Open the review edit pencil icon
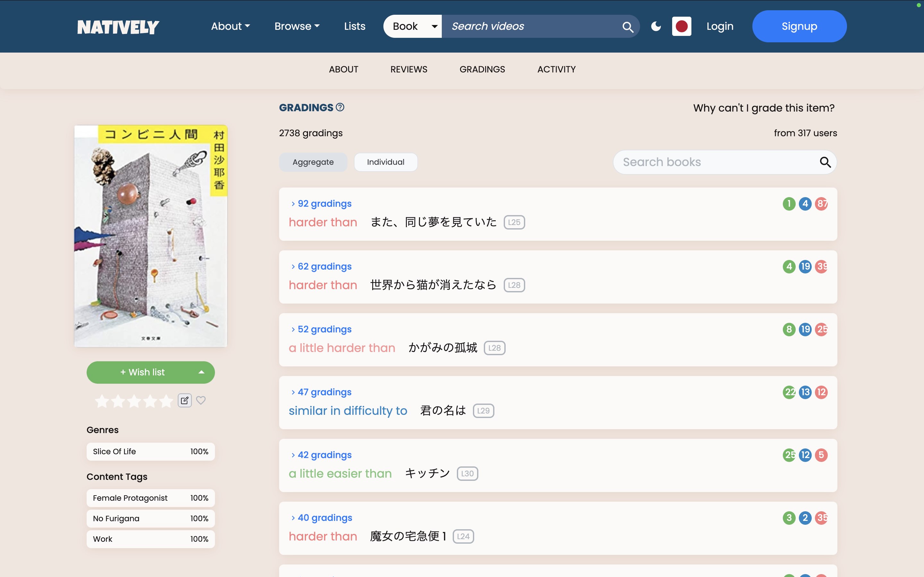 pyautogui.click(x=185, y=400)
